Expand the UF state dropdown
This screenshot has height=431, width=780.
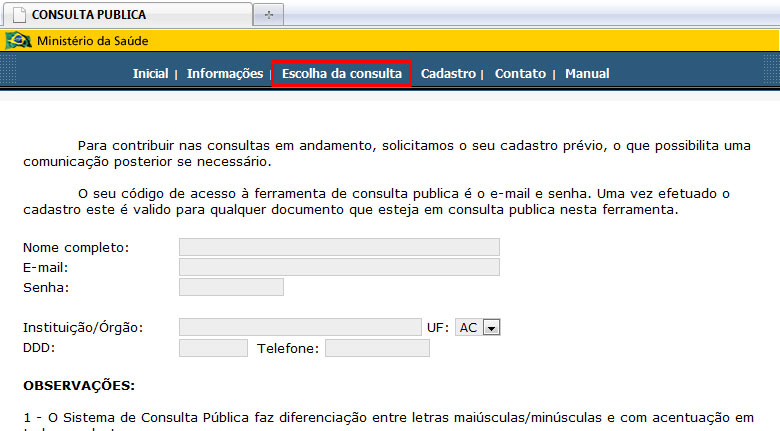(x=477, y=327)
